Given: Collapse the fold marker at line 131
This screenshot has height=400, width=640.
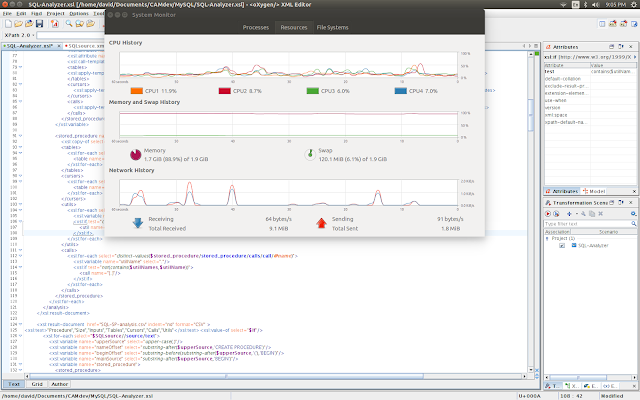Looking at the screenshot, I should pos(20,364).
